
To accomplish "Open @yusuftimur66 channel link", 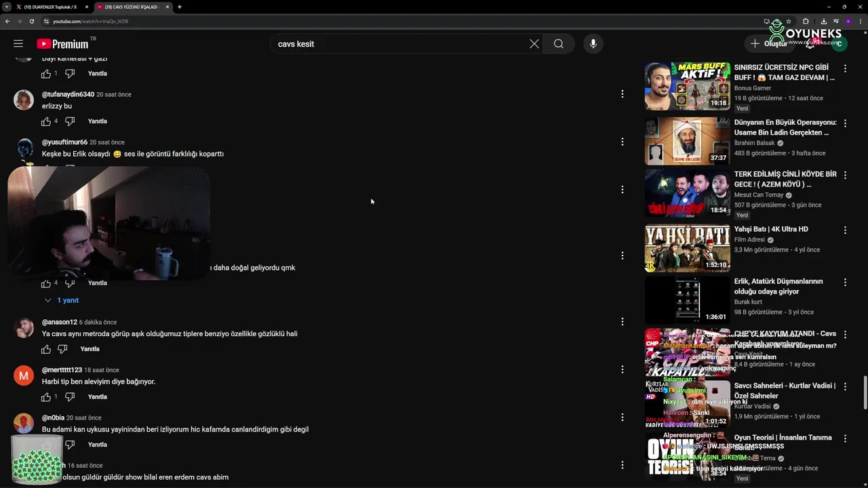I will click(x=64, y=142).
